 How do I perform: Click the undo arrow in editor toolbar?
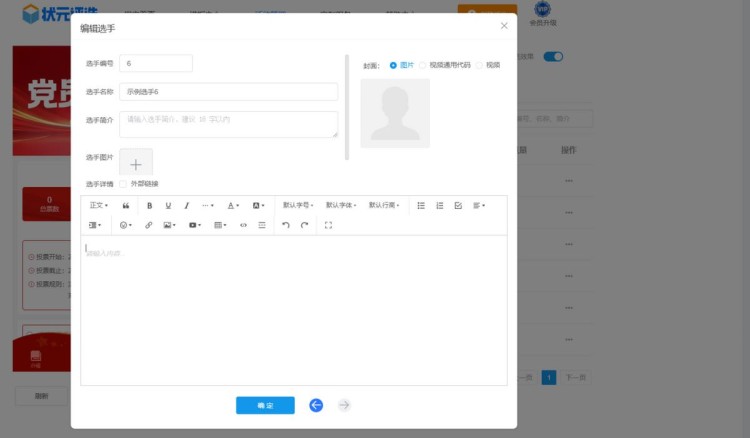[x=286, y=225]
